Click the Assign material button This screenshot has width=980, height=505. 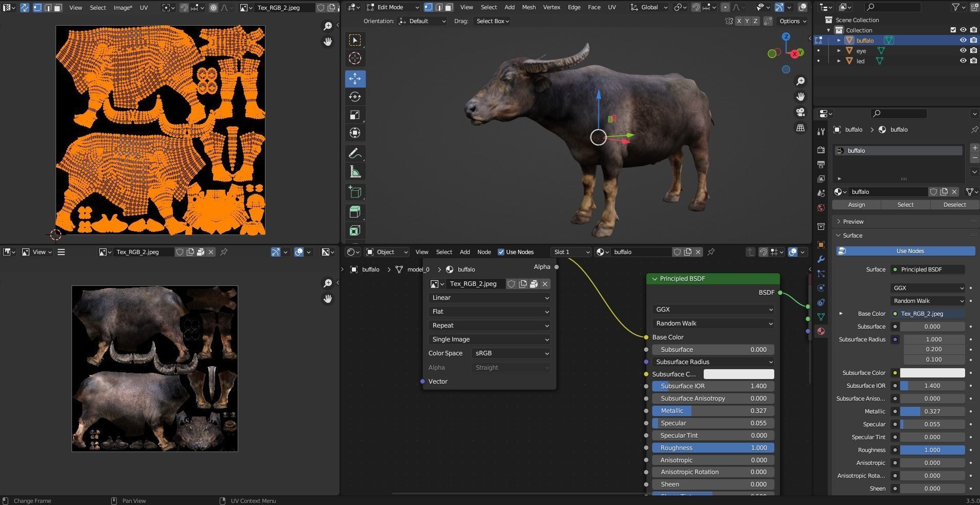856,205
